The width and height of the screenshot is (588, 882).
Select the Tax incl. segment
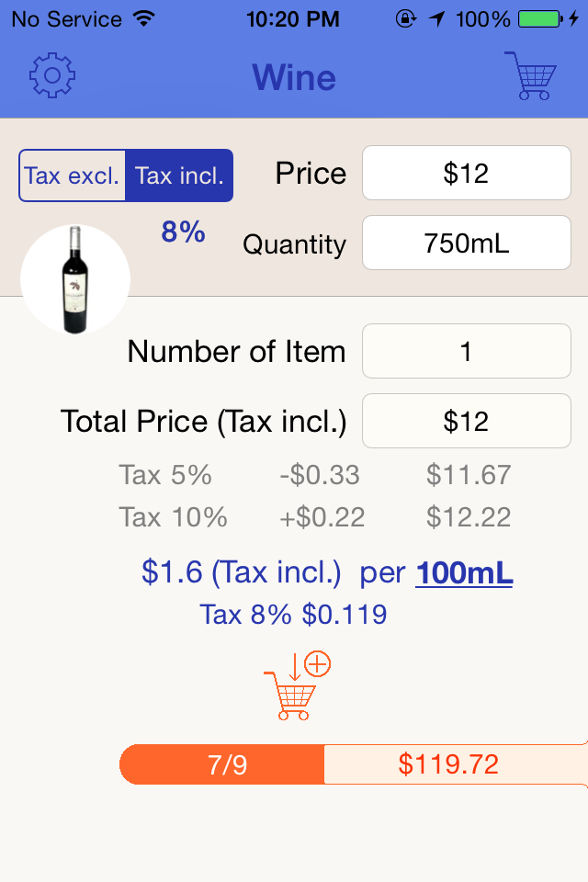(x=179, y=175)
